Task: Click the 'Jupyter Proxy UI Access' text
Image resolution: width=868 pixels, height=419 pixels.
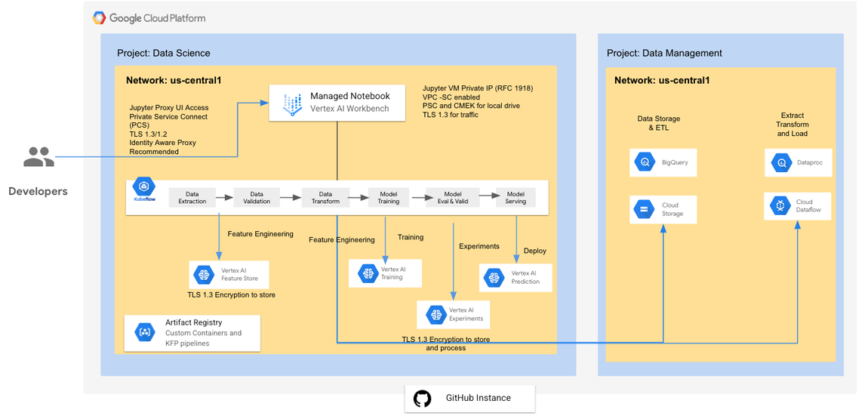Action: [x=169, y=108]
